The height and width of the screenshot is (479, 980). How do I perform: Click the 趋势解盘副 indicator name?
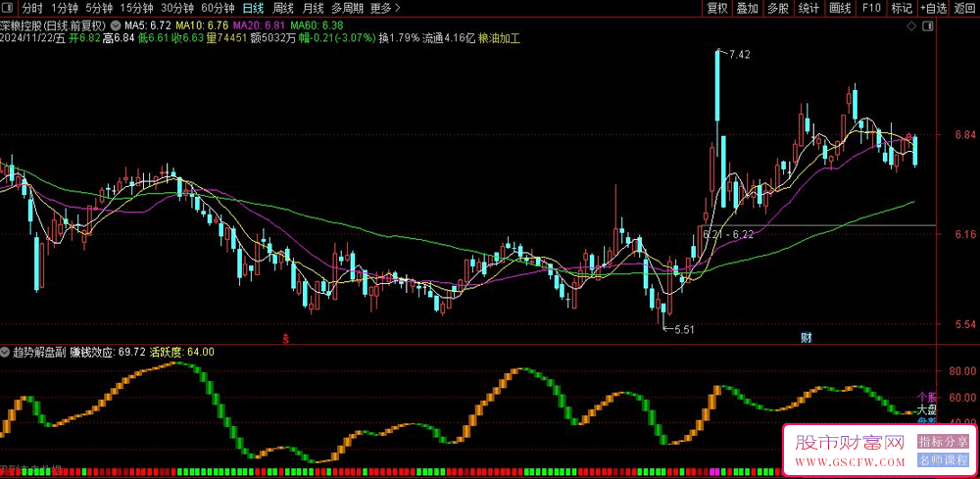[x=39, y=352]
